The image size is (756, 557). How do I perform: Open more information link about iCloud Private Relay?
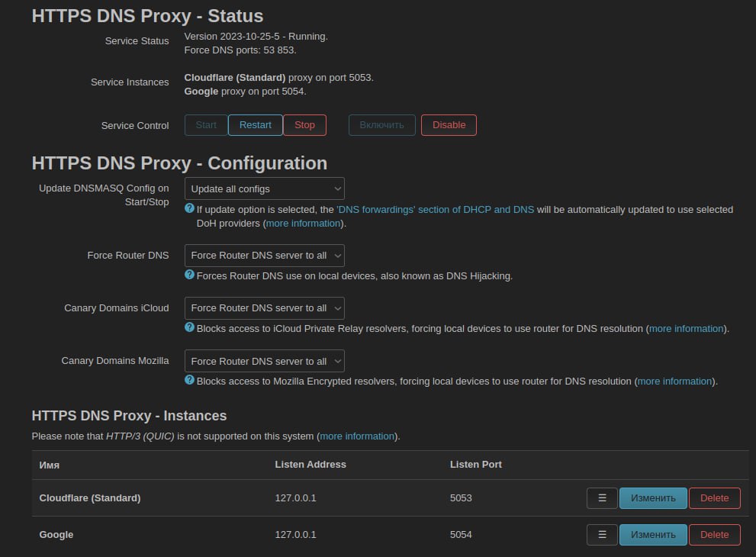pos(686,328)
